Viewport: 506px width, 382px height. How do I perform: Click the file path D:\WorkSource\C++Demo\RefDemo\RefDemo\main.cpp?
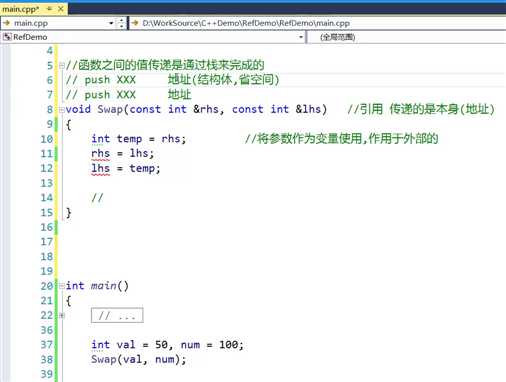point(246,23)
